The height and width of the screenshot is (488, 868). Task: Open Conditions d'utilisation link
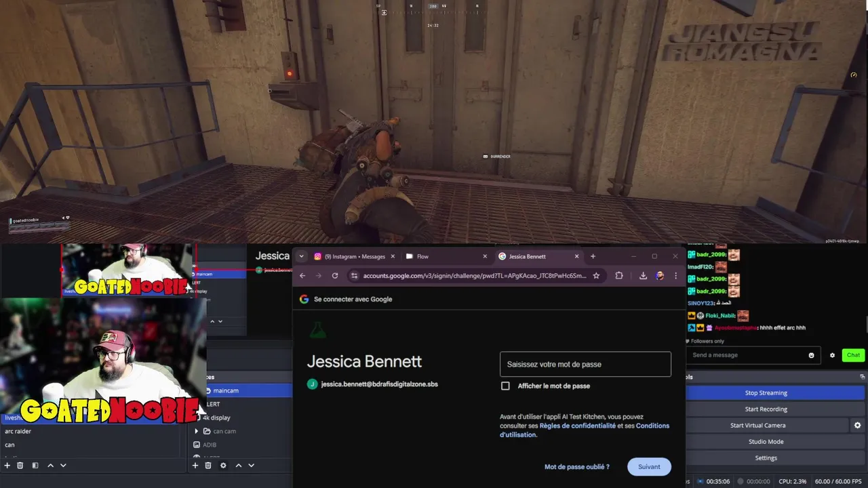[585, 430]
